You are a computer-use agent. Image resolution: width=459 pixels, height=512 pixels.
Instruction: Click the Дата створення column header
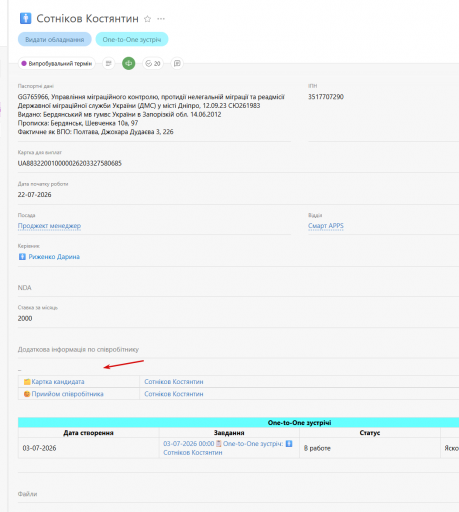click(x=89, y=433)
